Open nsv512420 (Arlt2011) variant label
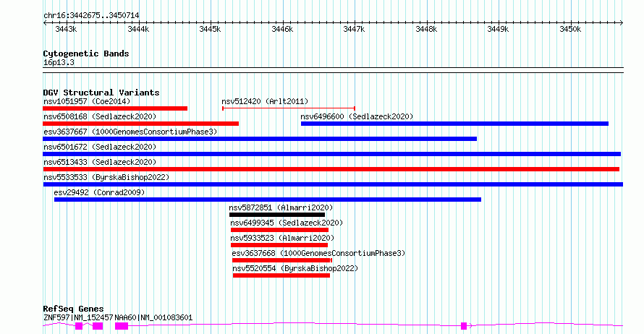The image size is (644, 334). pyautogui.click(x=265, y=101)
